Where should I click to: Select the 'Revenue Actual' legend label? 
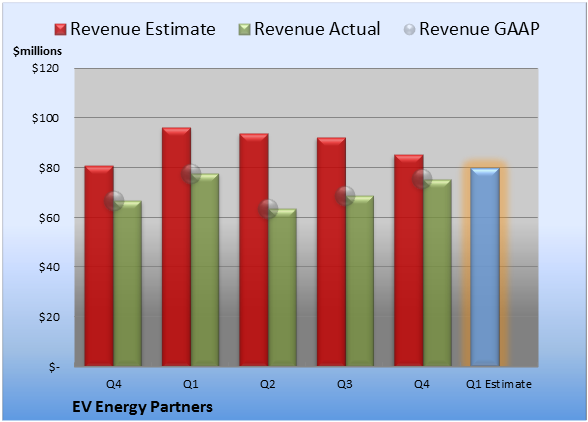pyautogui.click(x=317, y=29)
